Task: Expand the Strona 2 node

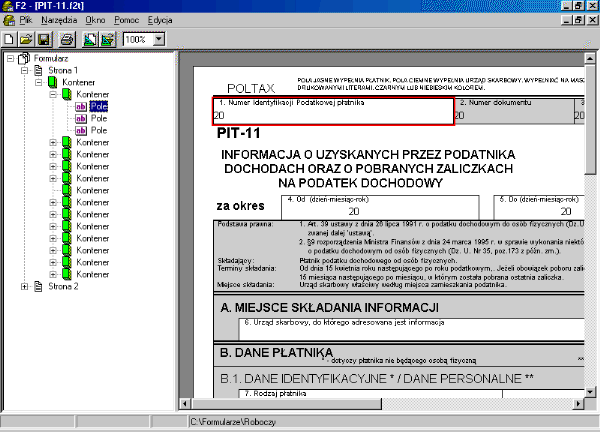Action: pos(24,286)
